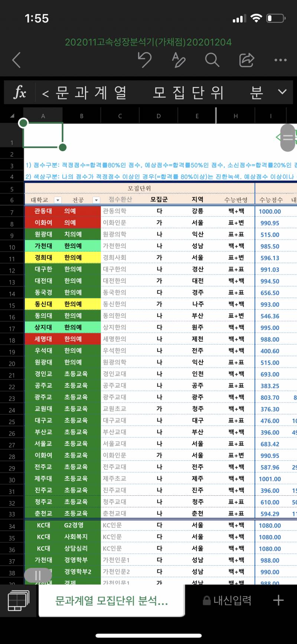Undo the last action
Viewport: 297px width, 644px height.
click(144, 59)
